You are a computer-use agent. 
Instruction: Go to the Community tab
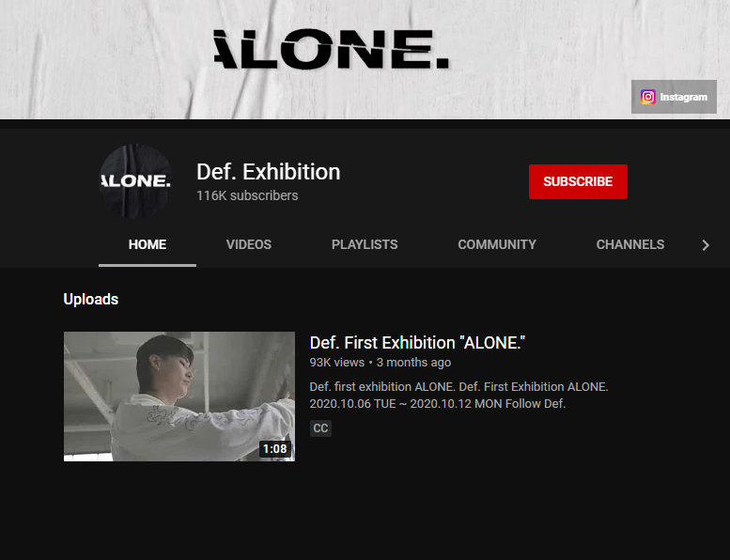point(497,245)
